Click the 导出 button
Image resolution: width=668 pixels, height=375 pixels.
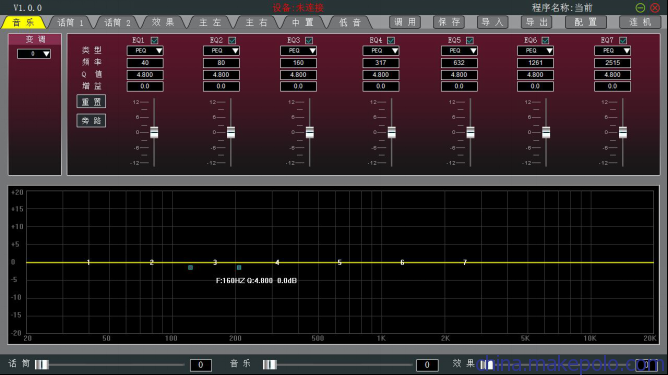(x=537, y=22)
